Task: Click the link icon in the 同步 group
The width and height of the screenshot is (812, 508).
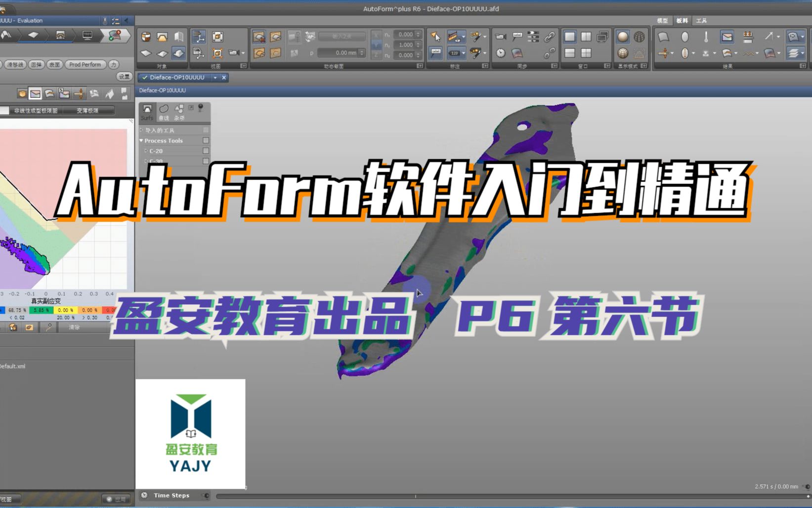Action: [550, 37]
